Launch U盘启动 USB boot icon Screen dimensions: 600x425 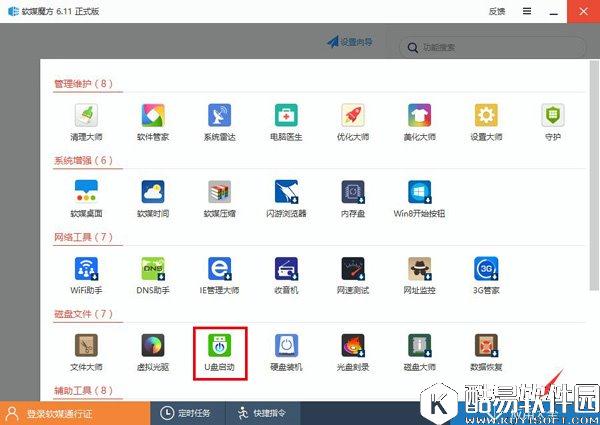pyautogui.click(x=219, y=345)
